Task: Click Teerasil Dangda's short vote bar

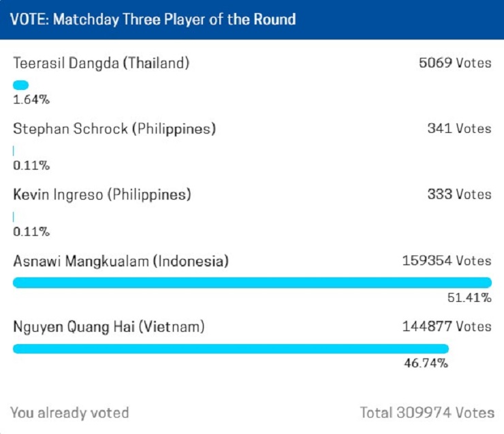Action: (21, 85)
